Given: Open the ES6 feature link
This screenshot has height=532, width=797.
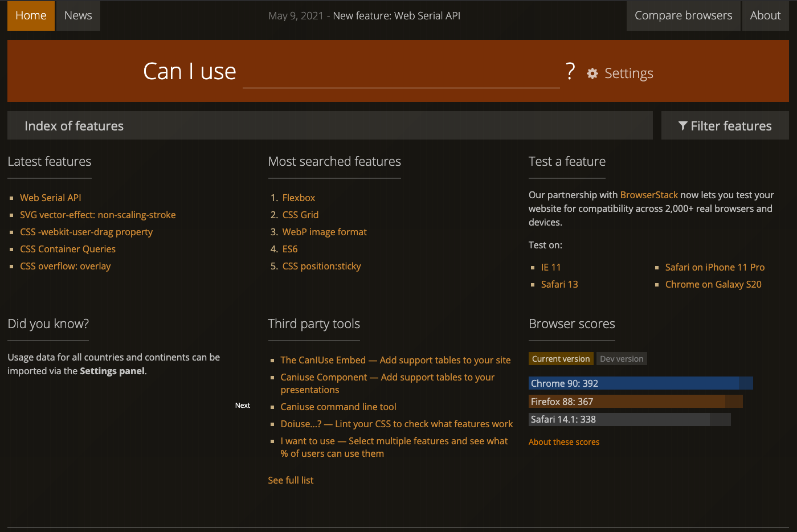Looking at the screenshot, I should tap(290, 249).
